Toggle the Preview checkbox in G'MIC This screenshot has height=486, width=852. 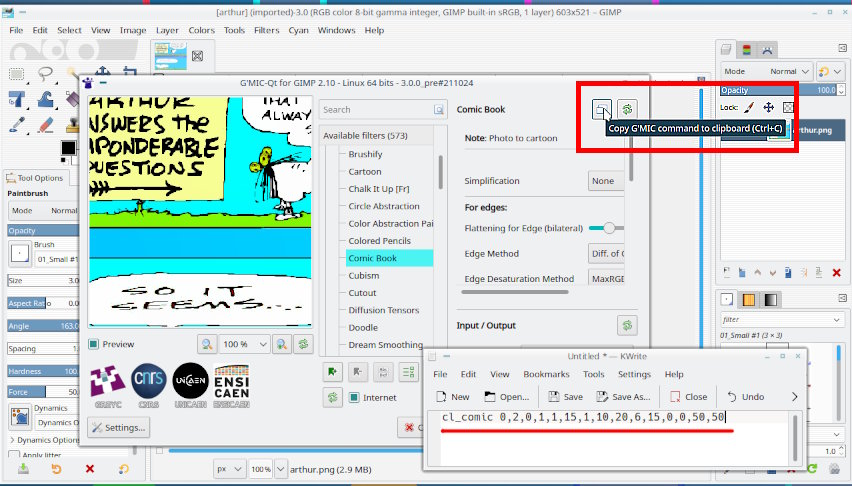pyautogui.click(x=93, y=344)
